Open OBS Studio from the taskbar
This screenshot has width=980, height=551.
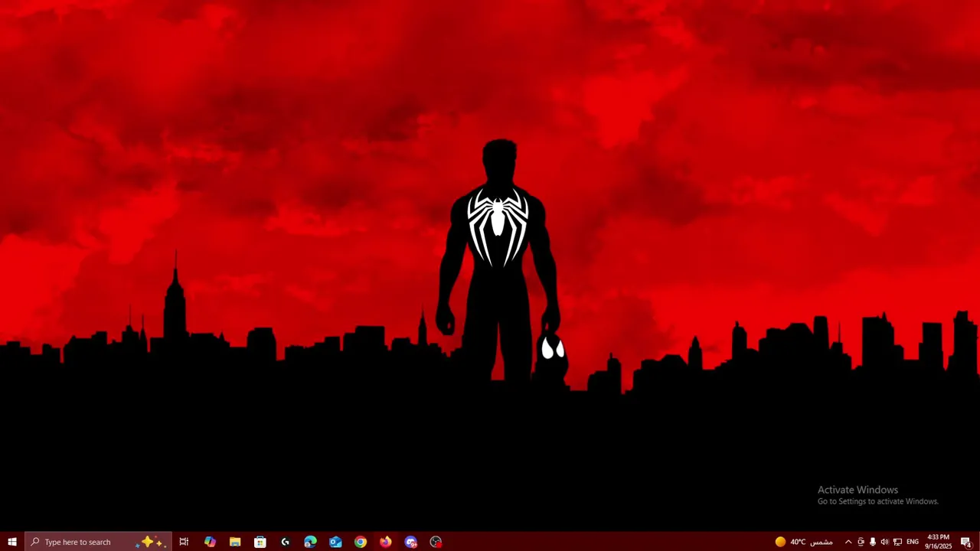click(x=436, y=542)
